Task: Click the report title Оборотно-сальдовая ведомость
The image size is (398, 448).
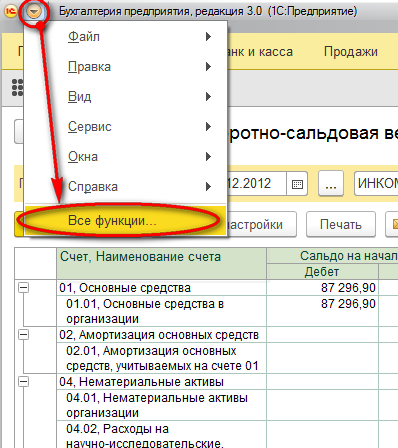Action: pos(313,133)
